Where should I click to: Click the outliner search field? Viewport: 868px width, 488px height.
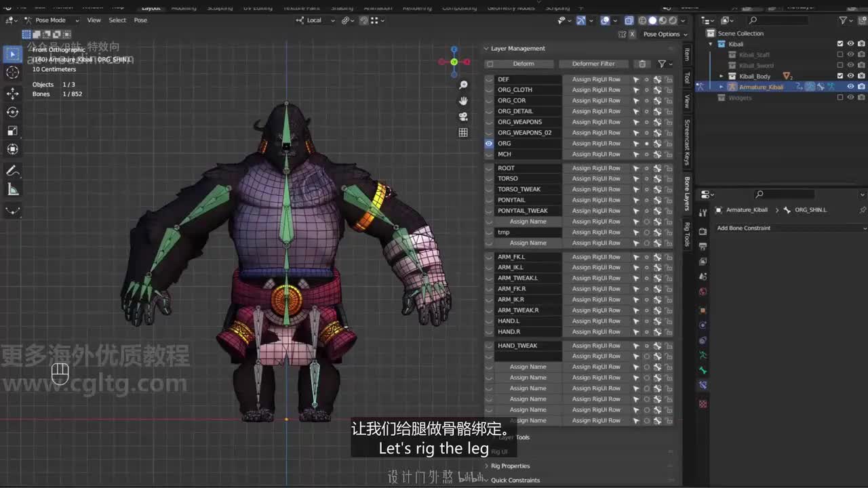tap(778, 21)
